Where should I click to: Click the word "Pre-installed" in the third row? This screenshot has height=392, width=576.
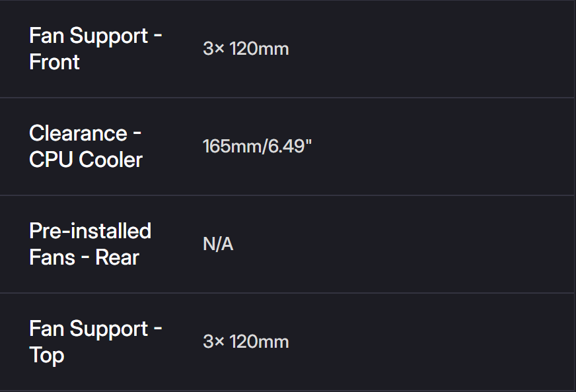point(90,231)
